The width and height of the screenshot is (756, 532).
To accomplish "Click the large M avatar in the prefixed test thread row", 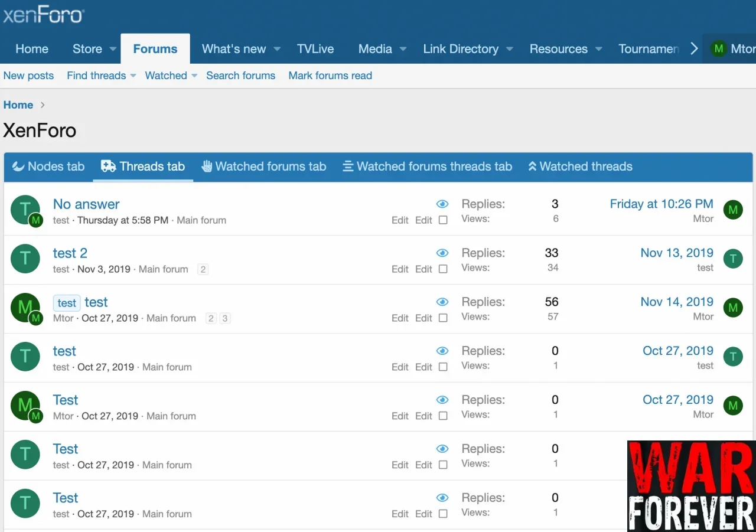I will coord(25,307).
